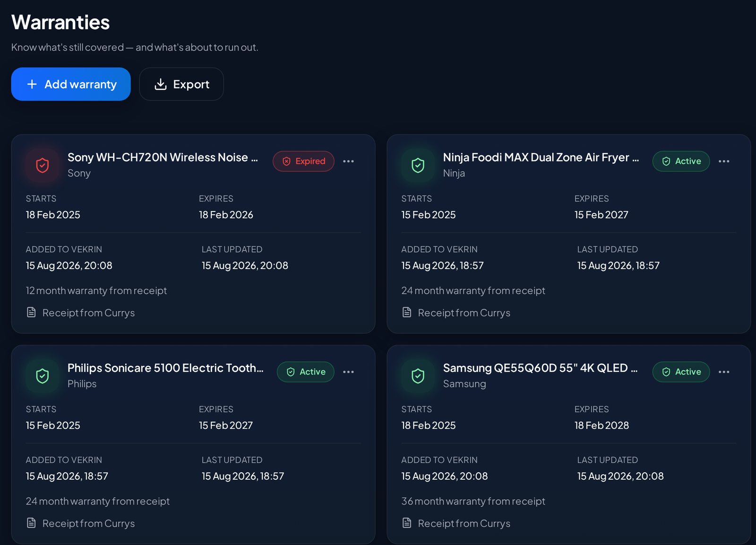The width and height of the screenshot is (756, 545).
Task: Click the '36 month warranty from receipt' note
Action: (x=473, y=501)
